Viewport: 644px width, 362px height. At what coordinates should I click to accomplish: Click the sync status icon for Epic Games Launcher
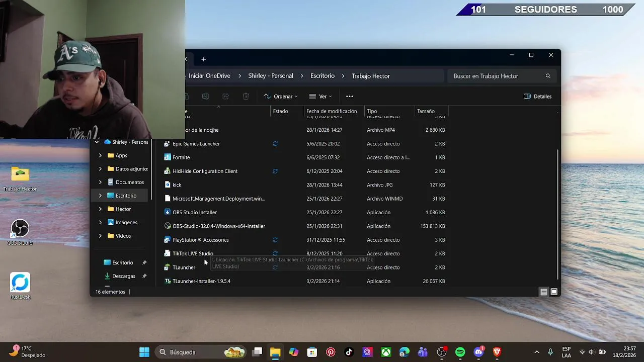coord(275,144)
